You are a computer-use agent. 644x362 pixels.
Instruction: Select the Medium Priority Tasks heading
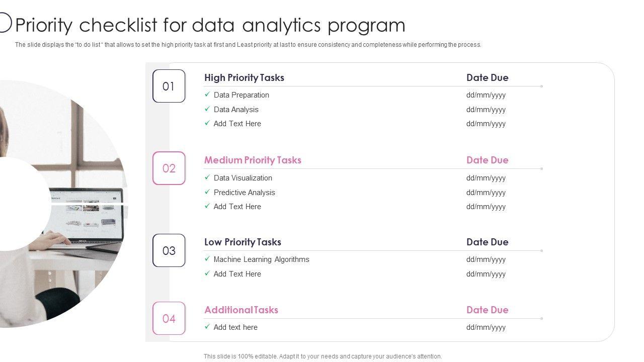[x=253, y=160]
